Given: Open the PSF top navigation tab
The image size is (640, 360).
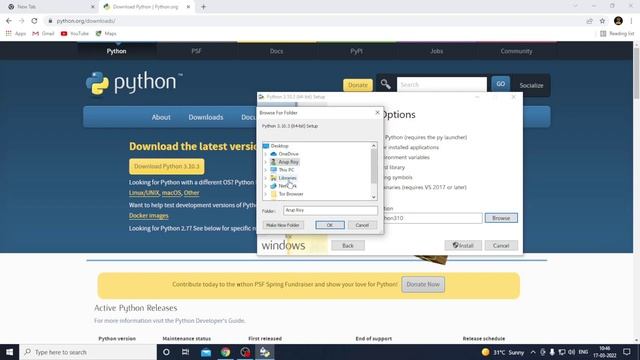Looking at the screenshot, I should click(196, 51).
